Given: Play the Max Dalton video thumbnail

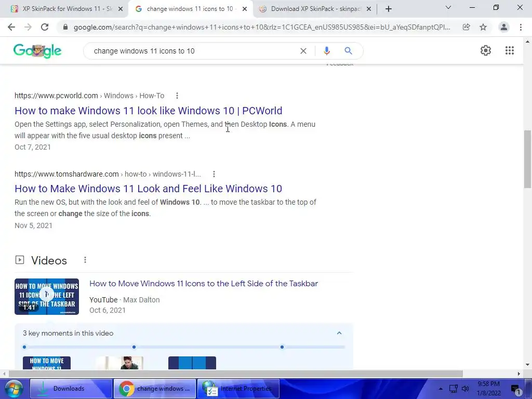Looking at the screenshot, I should click(47, 297).
